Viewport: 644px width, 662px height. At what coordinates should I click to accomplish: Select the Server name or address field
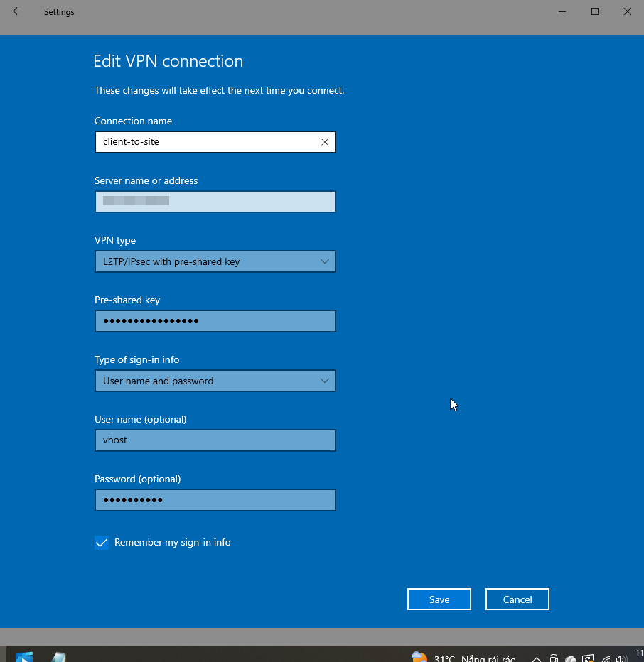(215, 202)
